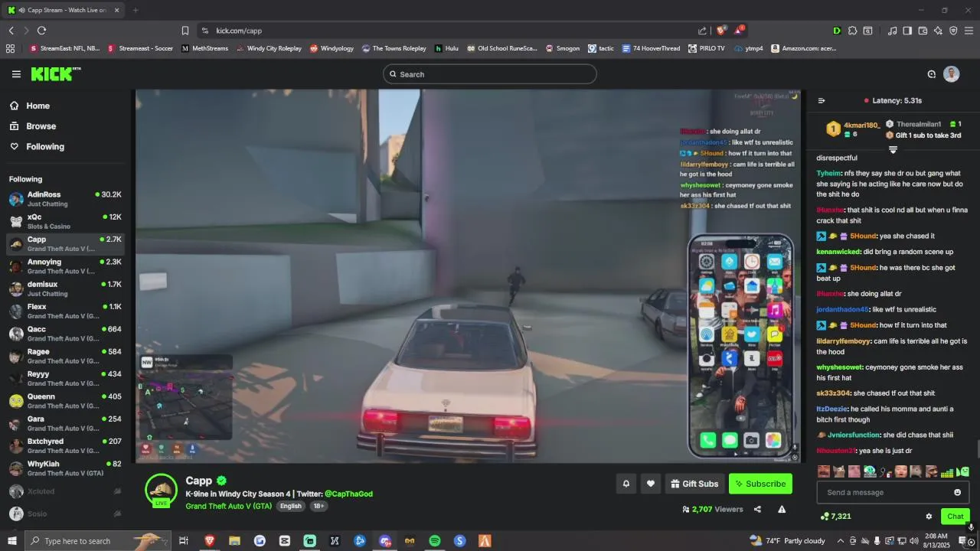Image resolution: width=980 pixels, height=551 pixels.
Task: Open Brave playlist music icon
Action: pyautogui.click(x=892, y=31)
